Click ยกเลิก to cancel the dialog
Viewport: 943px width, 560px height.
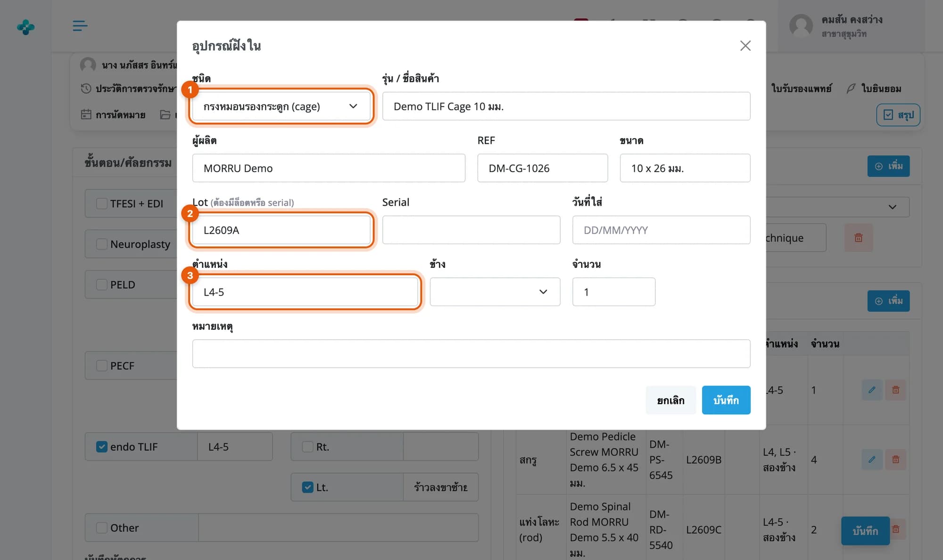point(670,400)
